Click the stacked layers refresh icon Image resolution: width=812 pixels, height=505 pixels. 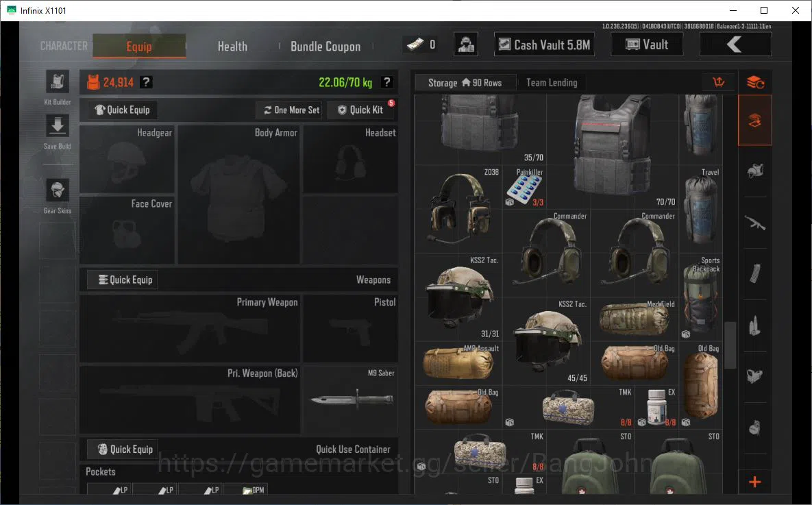[x=755, y=82]
